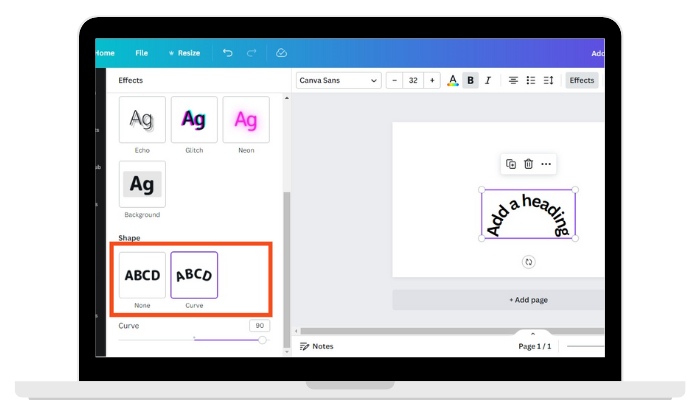Image resolution: width=700 pixels, height=400 pixels.
Task: Click the rotate handle below the text
Action: click(529, 262)
